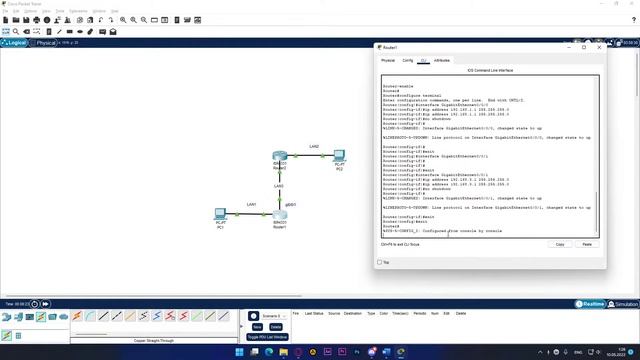Select Network Devices category icon
This screenshot has height=360, width=640.
(x=6, y=317)
